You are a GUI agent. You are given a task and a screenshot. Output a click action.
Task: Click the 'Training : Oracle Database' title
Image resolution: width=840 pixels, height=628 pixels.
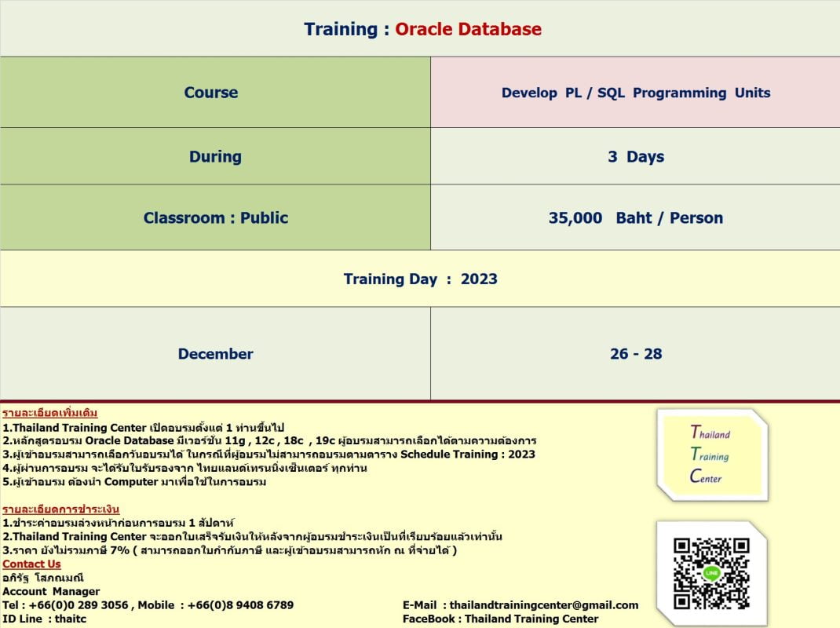(x=422, y=29)
